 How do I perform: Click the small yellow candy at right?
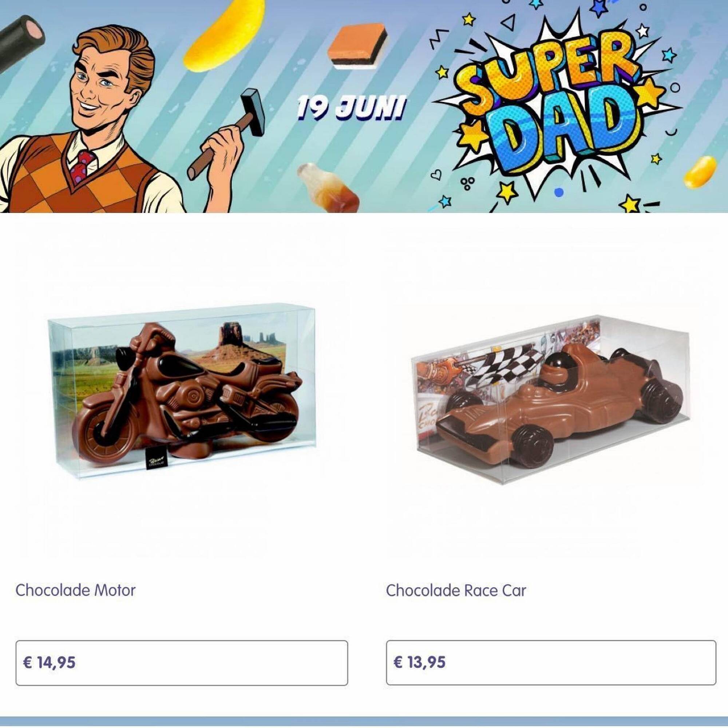coord(700,171)
